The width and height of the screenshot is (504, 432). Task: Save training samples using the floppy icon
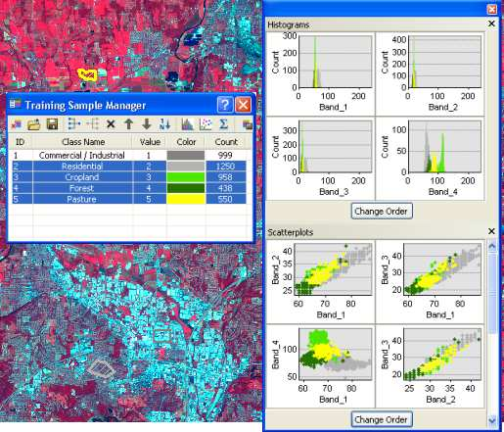[x=52, y=124]
